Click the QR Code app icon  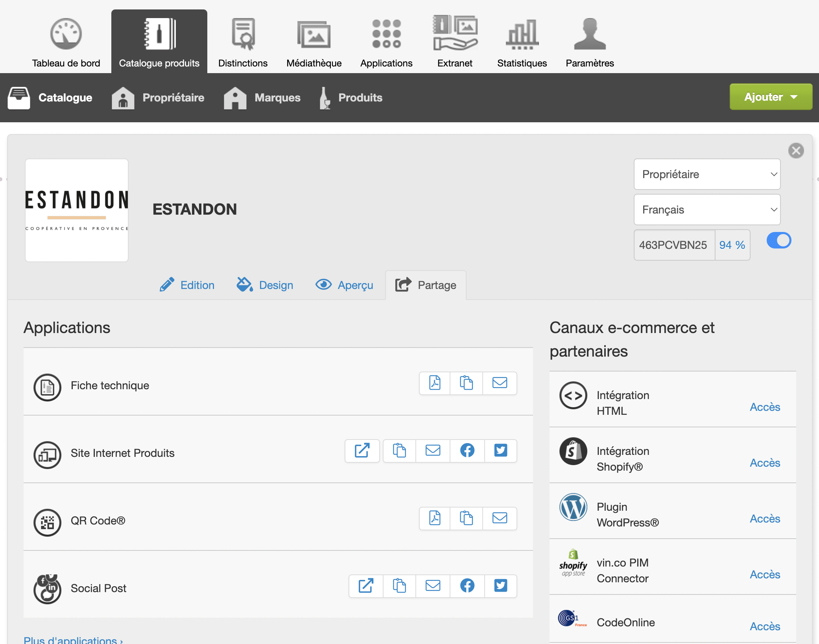click(47, 523)
